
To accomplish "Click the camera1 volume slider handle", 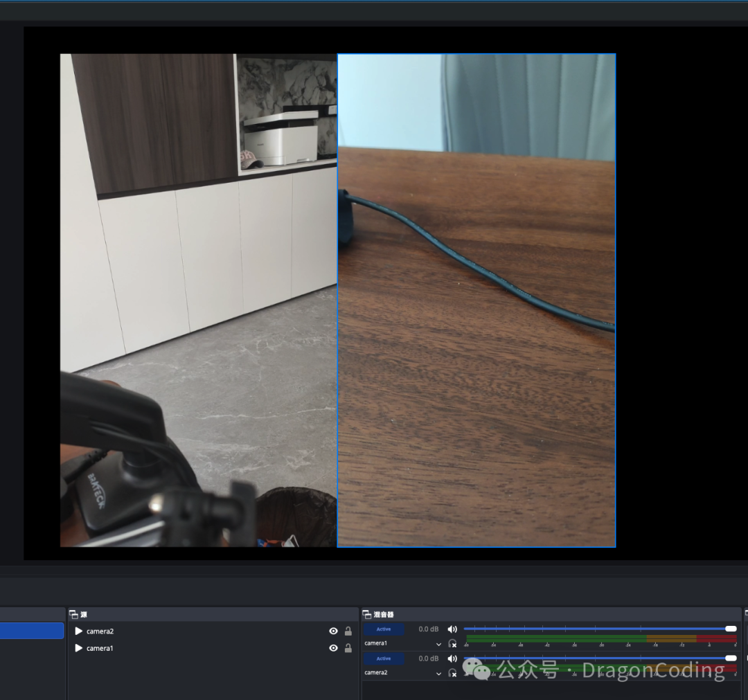I will tap(731, 629).
